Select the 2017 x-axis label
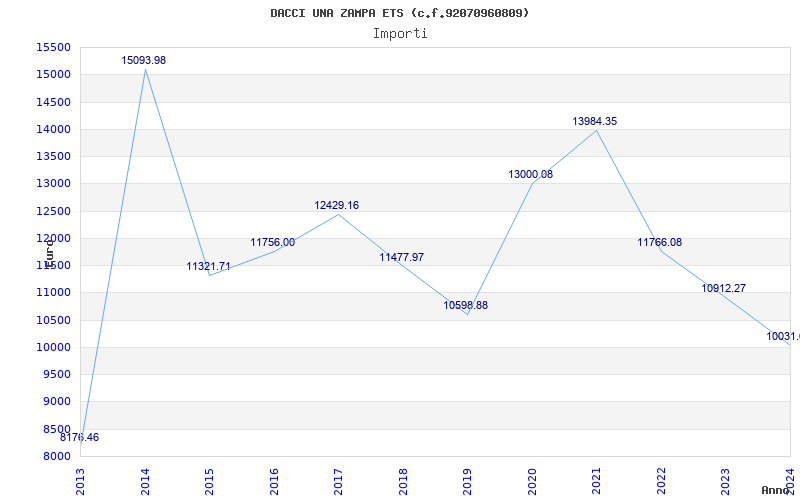 [x=339, y=481]
